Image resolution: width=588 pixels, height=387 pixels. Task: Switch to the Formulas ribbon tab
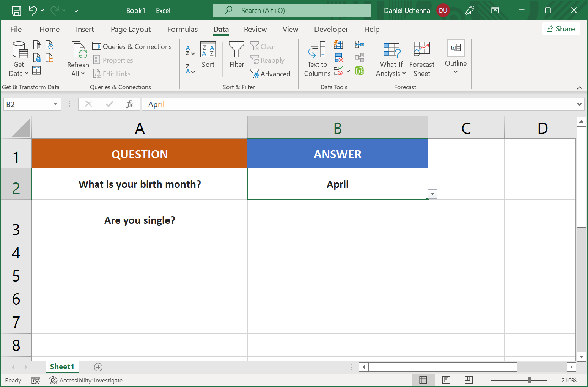[182, 29]
